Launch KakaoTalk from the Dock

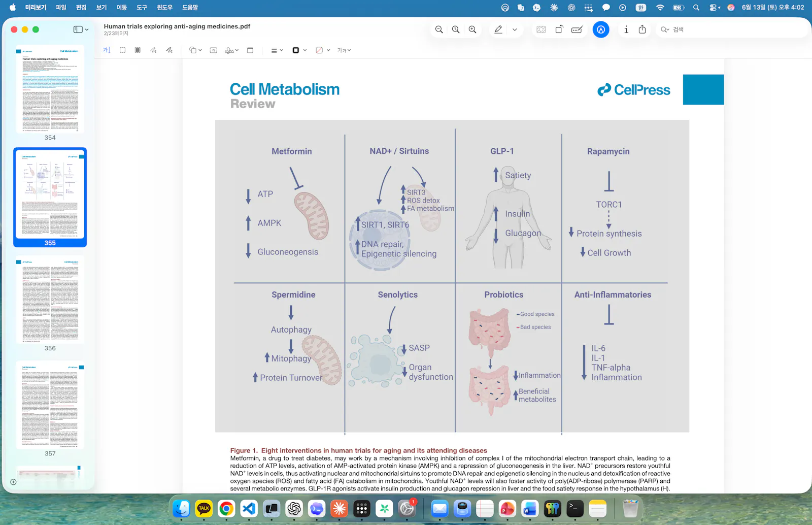(x=204, y=508)
